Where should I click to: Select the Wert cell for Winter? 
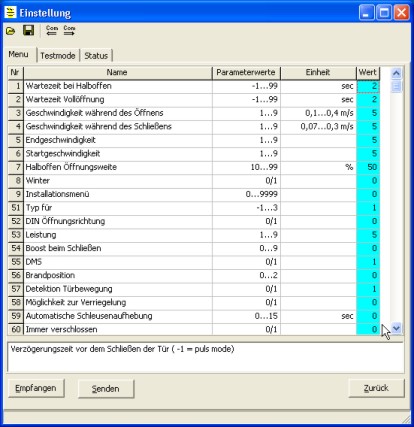click(368, 181)
